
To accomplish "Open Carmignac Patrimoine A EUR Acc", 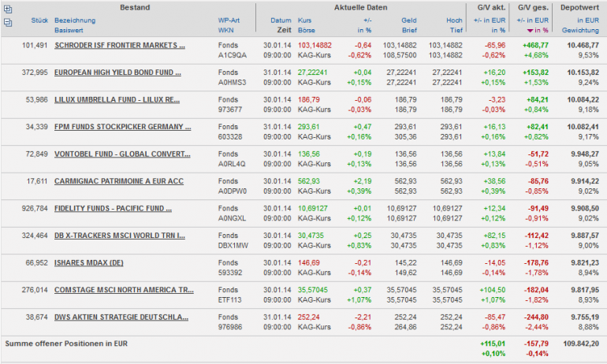I will click(118, 180).
